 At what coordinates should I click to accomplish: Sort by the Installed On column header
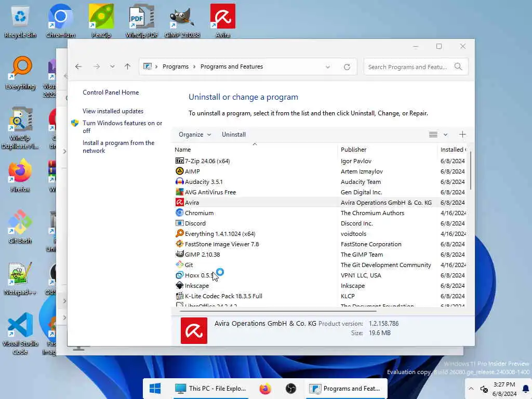click(x=453, y=149)
